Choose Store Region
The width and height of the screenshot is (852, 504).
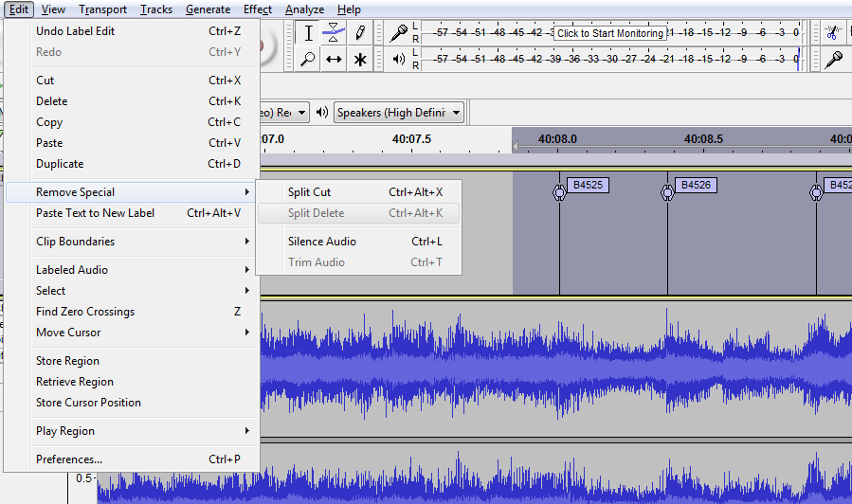click(131, 361)
